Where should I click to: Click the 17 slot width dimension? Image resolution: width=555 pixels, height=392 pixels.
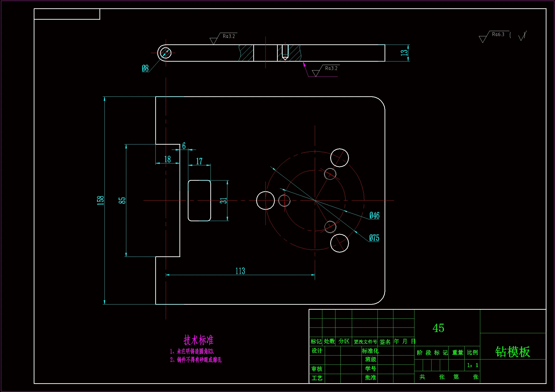[199, 161]
